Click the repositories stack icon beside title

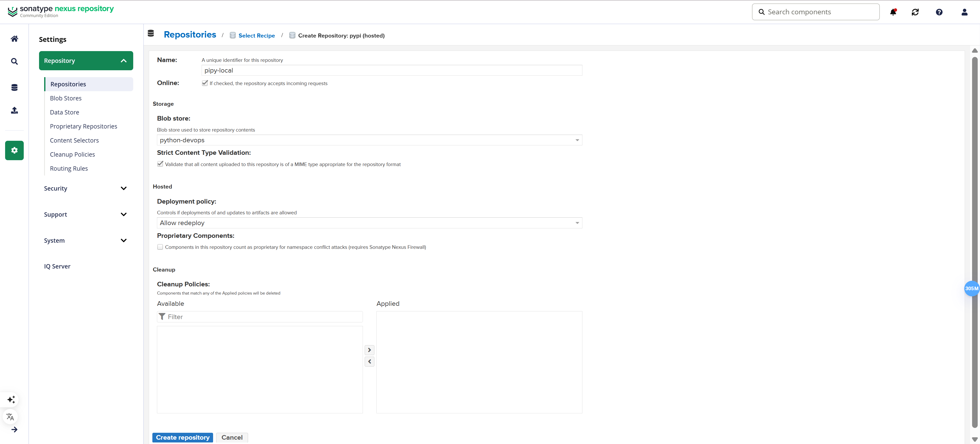point(151,33)
